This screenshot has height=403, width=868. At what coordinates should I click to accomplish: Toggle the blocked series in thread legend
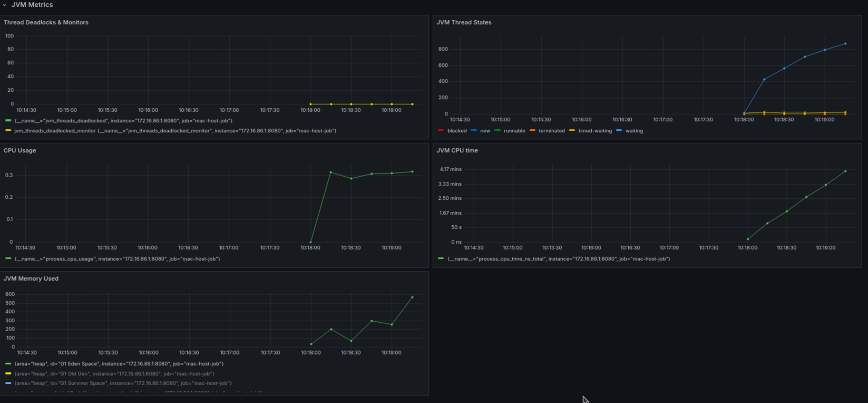[x=457, y=131]
